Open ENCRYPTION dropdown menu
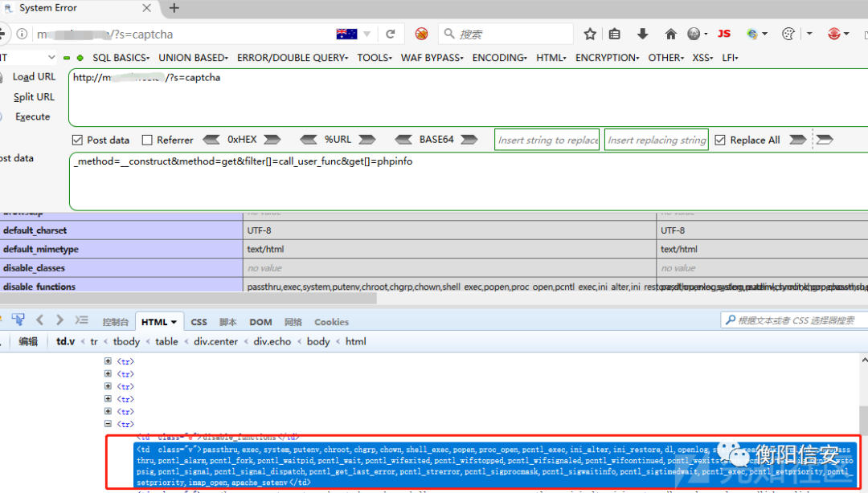 [608, 58]
